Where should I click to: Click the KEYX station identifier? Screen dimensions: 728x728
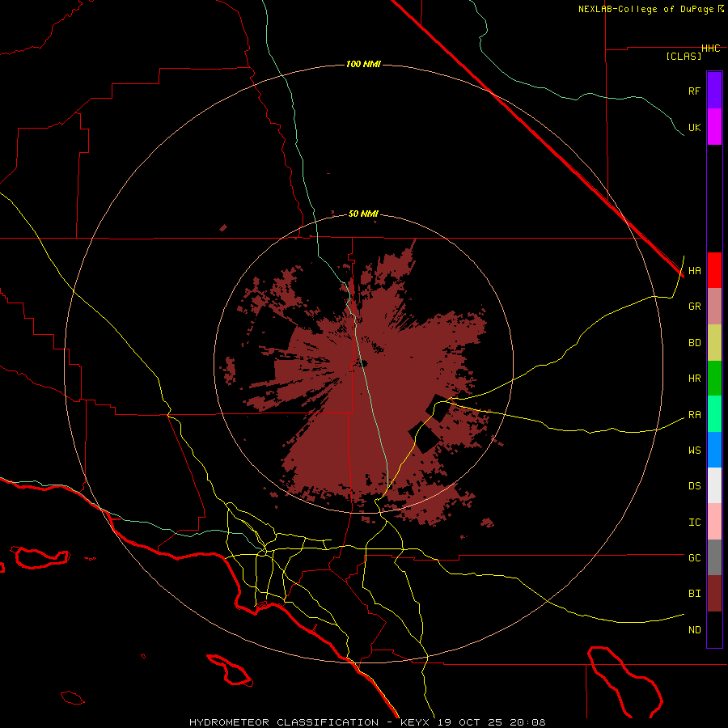click(417, 722)
